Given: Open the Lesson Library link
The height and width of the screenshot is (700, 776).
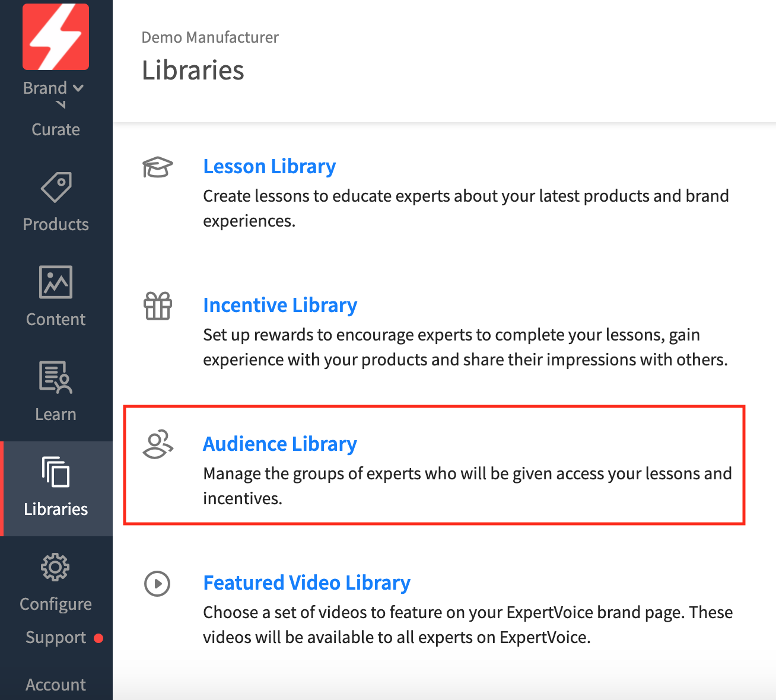Looking at the screenshot, I should 269,167.
